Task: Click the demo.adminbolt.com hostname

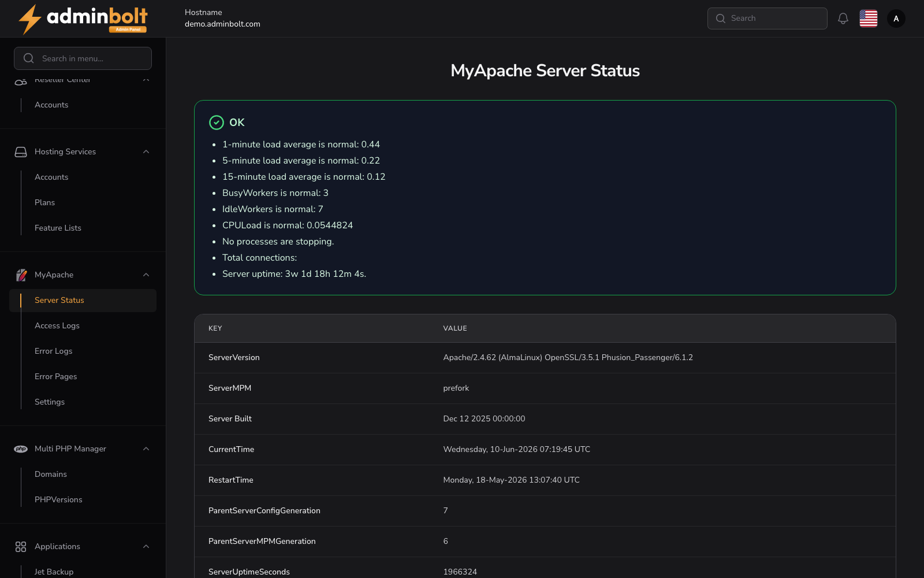Action: click(222, 24)
